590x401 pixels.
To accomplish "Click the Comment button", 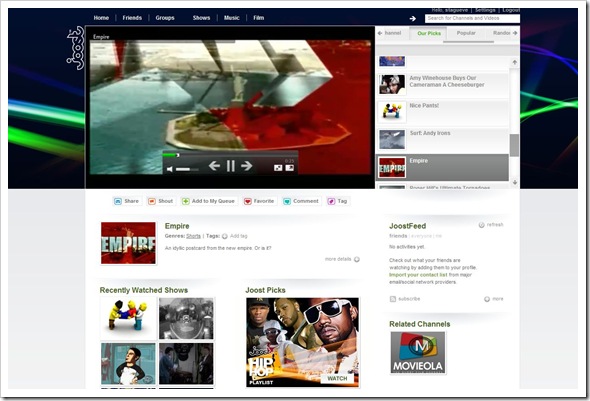I will [x=301, y=201].
